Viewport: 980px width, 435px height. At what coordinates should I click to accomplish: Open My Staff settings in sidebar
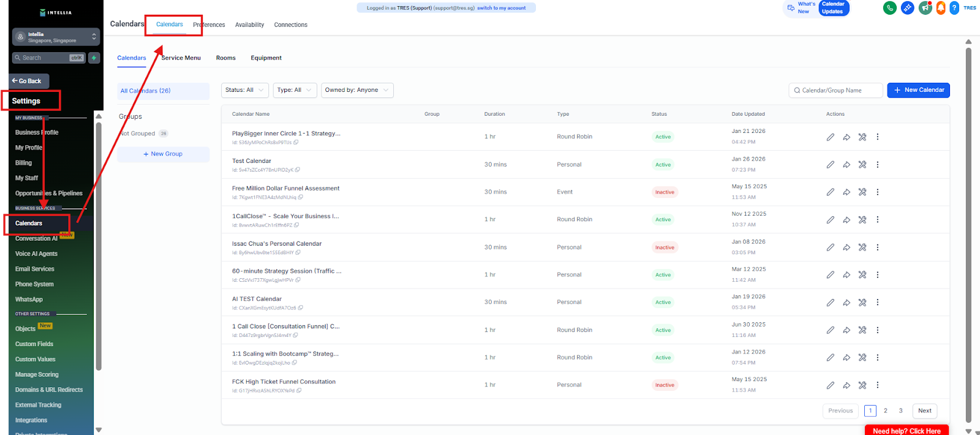26,178
